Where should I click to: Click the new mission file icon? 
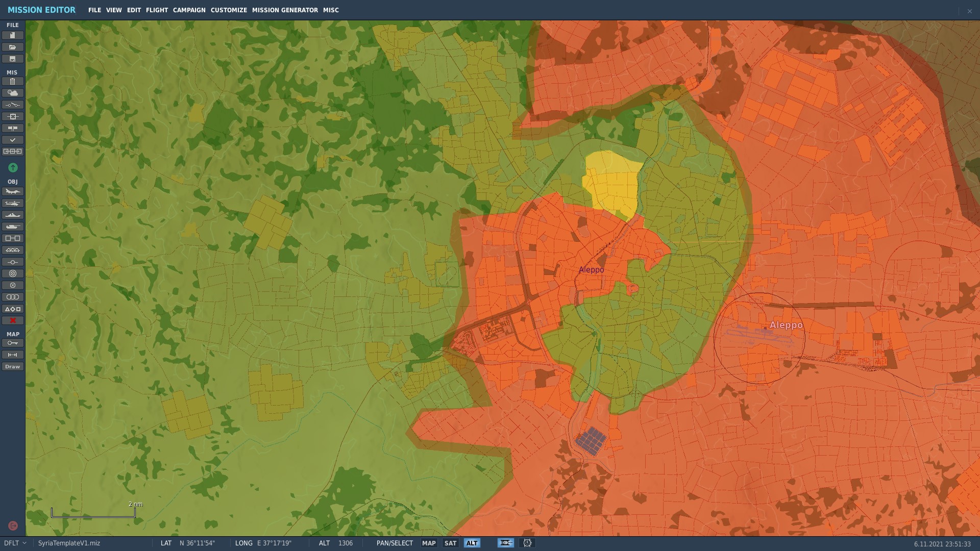click(x=13, y=35)
